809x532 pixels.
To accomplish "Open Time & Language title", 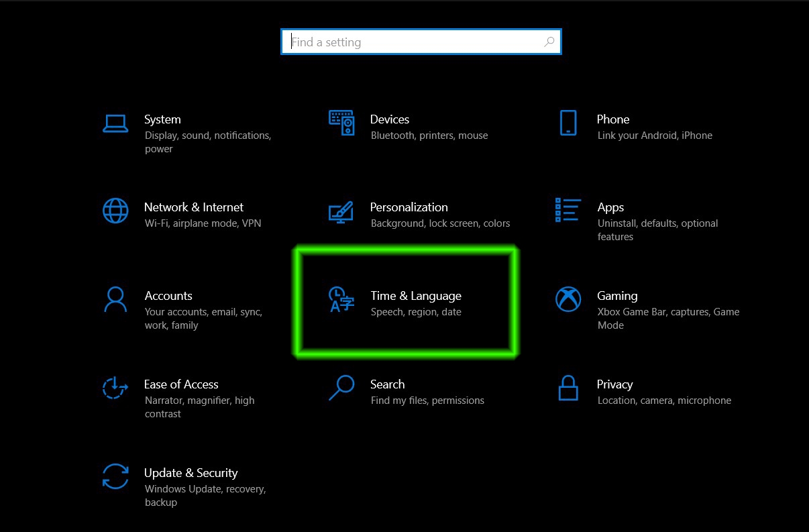I will (416, 296).
